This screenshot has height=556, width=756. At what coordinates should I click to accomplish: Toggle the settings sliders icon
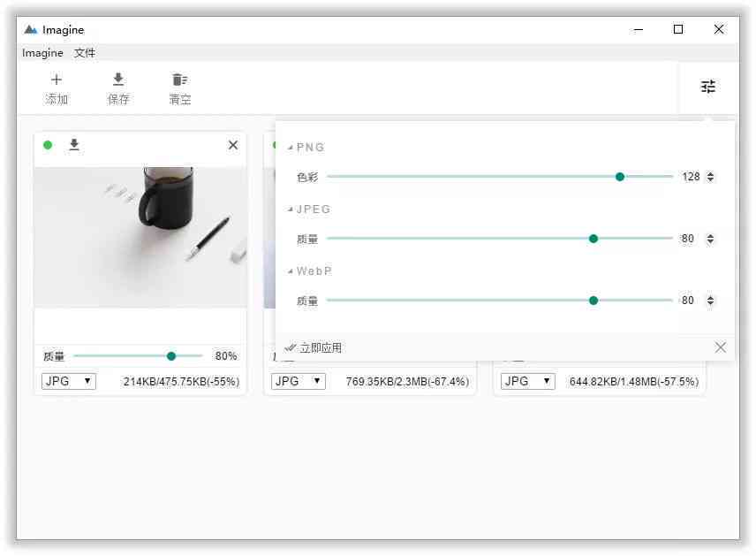pyautogui.click(x=707, y=87)
